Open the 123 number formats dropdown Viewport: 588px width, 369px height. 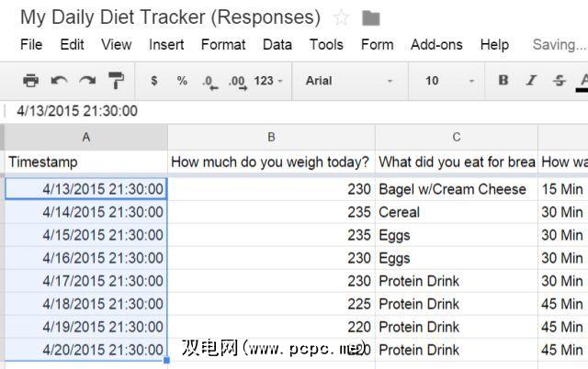click(268, 81)
